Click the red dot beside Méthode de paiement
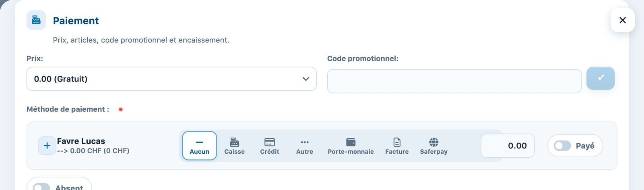The height and width of the screenshot is (190, 644). (120, 109)
